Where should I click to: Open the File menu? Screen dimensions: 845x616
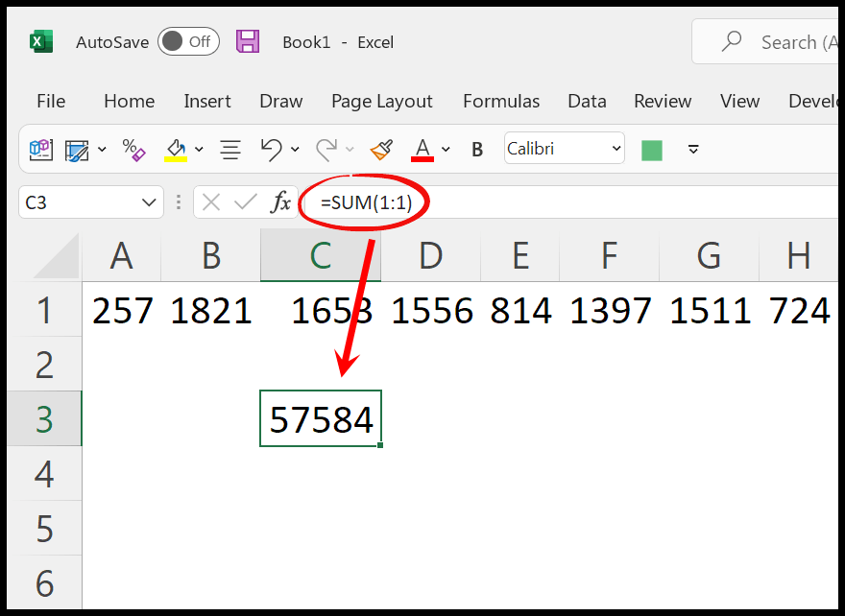[x=51, y=101]
